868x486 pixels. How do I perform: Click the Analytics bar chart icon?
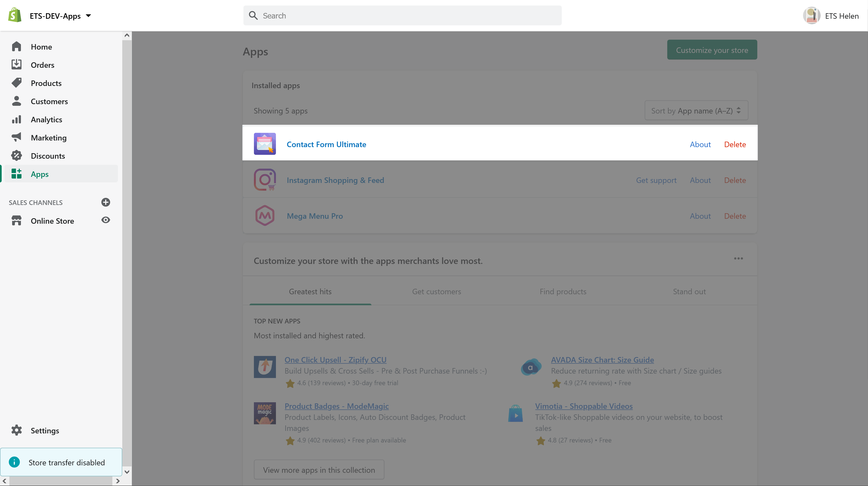pos(16,119)
